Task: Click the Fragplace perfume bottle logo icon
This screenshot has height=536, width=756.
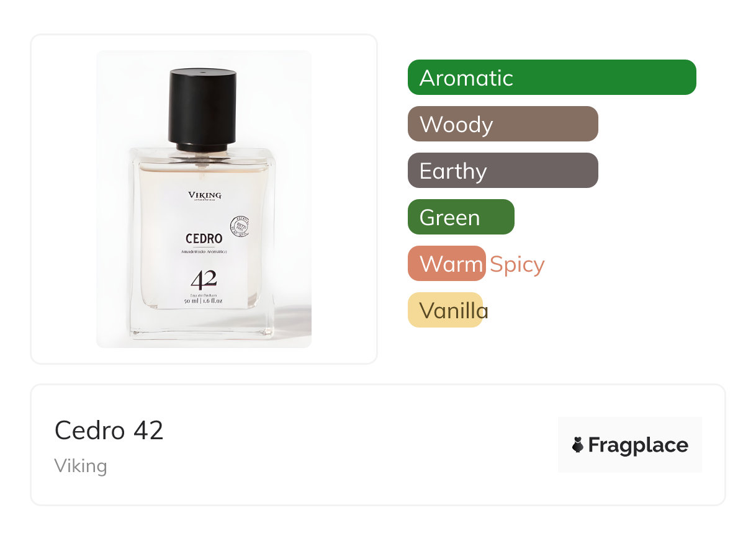Action: pos(578,445)
